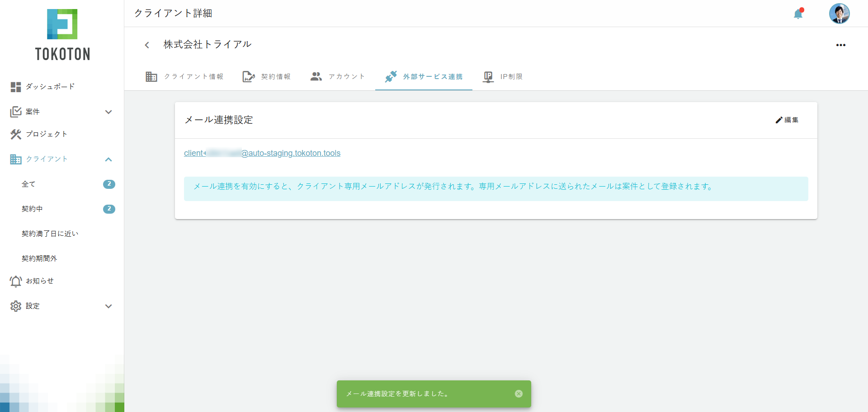The width and height of the screenshot is (868, 412).
Task: Switch to the 契約情報 tab
Action: pyautogui.click(x=267, y=76)
